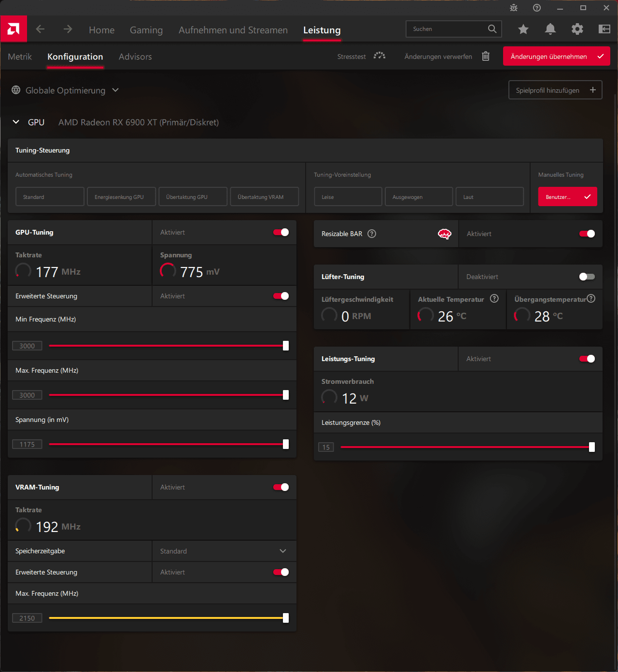The width and height of the screenshot is (618, 672).
Task: Click the AMD logo icon
Action: [x=14, y=29]
